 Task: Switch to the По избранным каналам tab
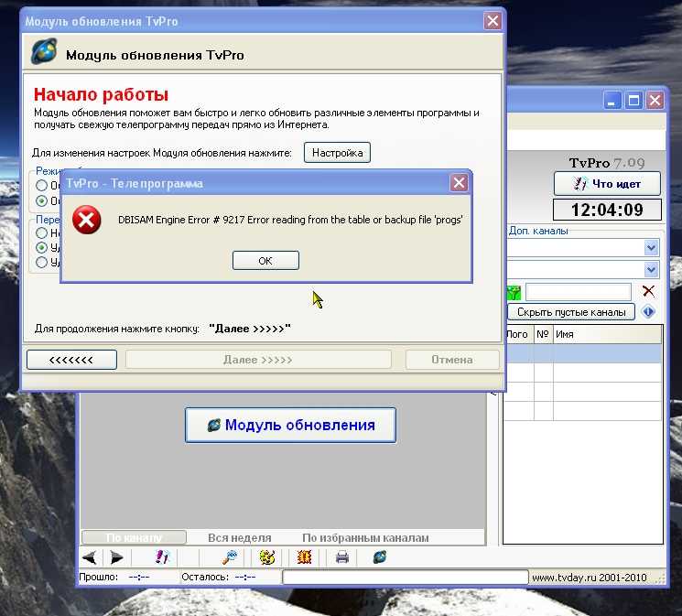[365, 537]
